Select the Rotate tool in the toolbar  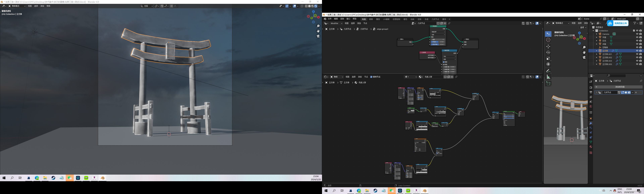(548, 52)
